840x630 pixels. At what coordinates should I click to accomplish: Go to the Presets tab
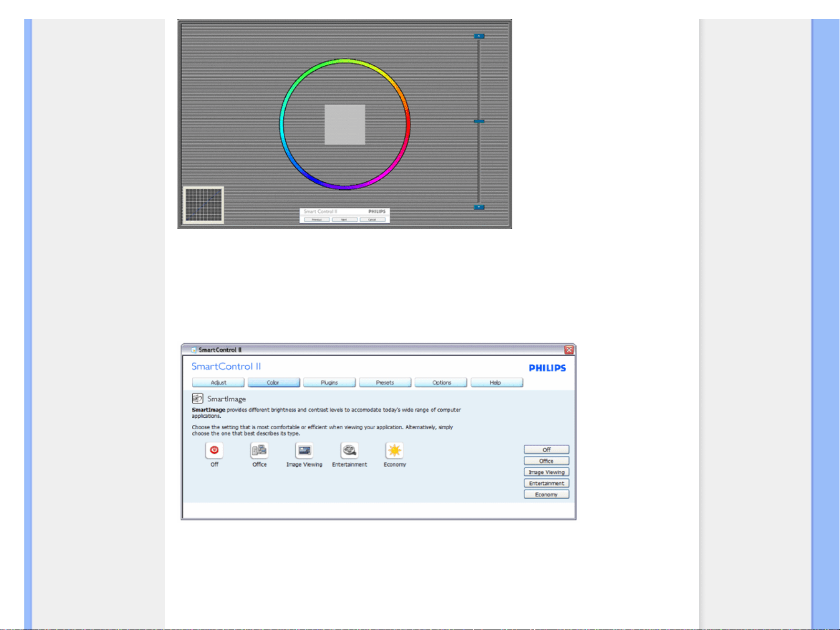tap(385, 382)
